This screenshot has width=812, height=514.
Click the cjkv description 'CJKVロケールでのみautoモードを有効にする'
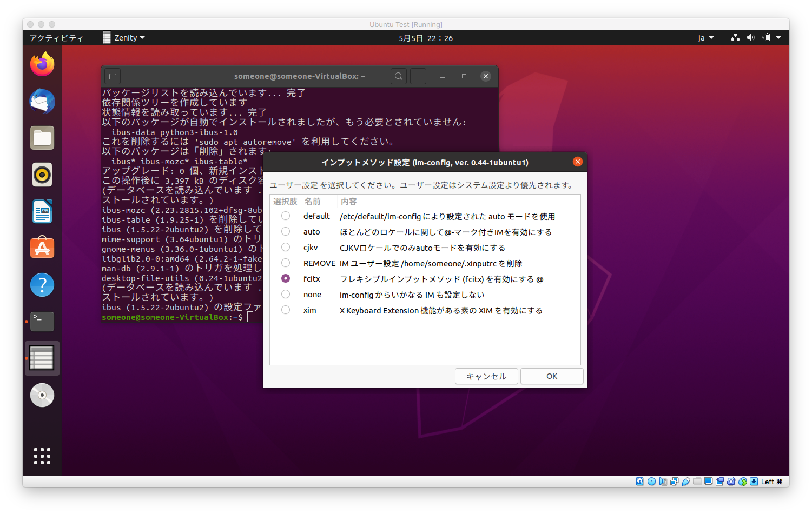[x=422, y=248]
